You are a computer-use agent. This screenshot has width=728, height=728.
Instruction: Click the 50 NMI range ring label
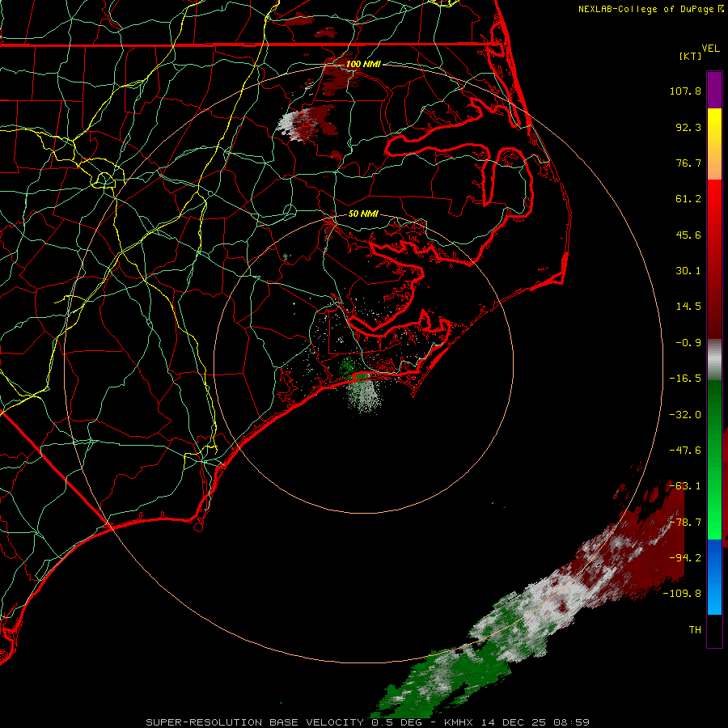click(x=363, y=214)
